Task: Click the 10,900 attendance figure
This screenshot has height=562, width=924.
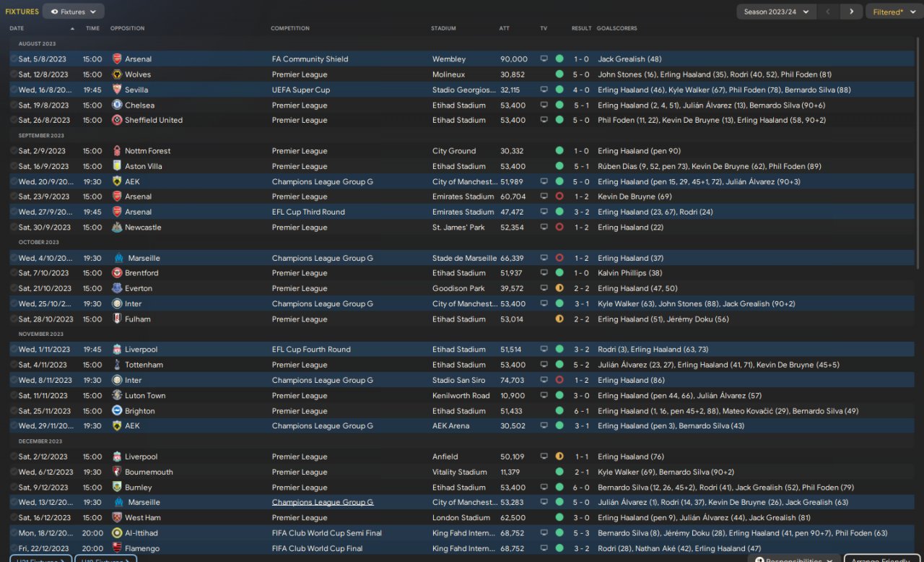Action: point(513,395)
